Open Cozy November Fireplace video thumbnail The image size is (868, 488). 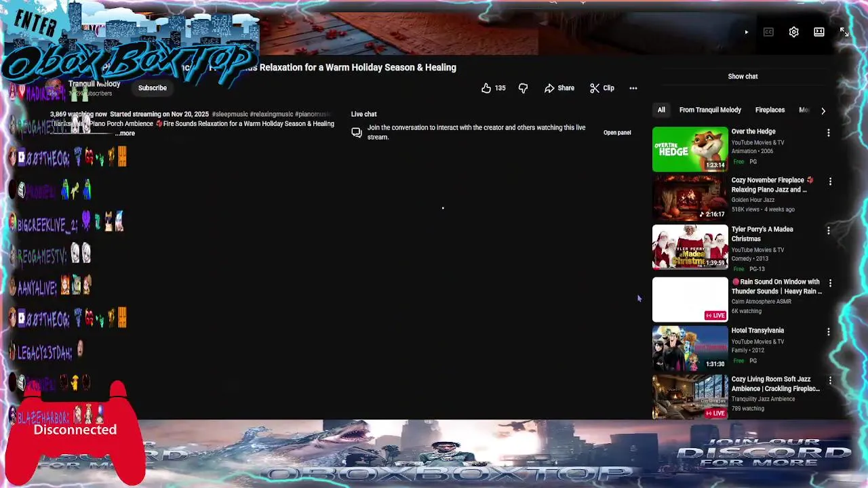tap(690, 197)
